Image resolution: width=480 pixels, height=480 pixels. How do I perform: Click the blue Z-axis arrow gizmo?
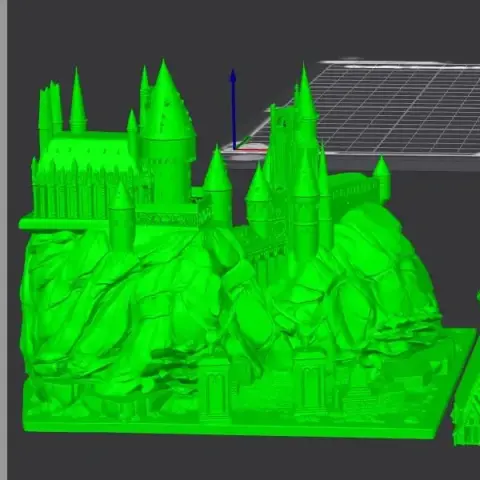tap(233, 109)
